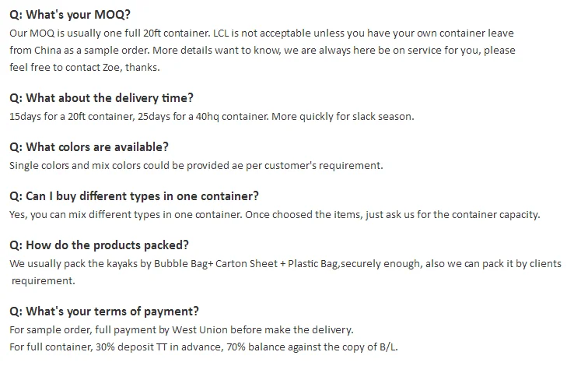588x366 pixels.
Task: Click the "feel free to contact Zoe" line
Action: pyautogui.click(x=84, y=67)
